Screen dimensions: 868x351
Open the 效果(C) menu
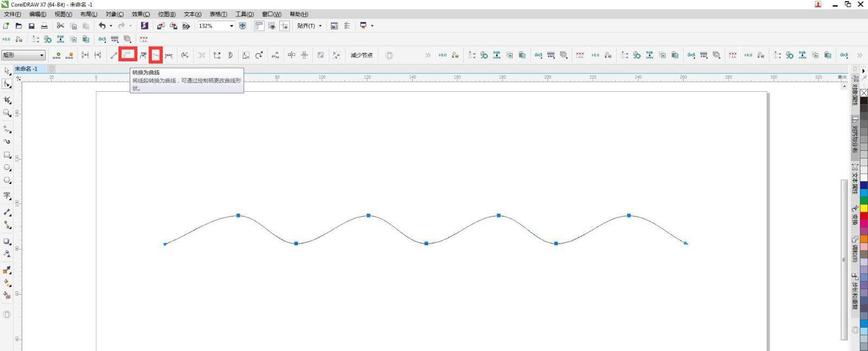141,14
